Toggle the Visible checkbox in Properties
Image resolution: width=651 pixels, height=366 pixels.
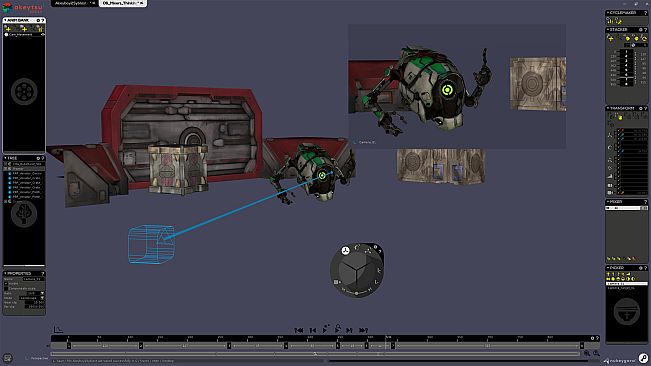[x=6, y=284]
